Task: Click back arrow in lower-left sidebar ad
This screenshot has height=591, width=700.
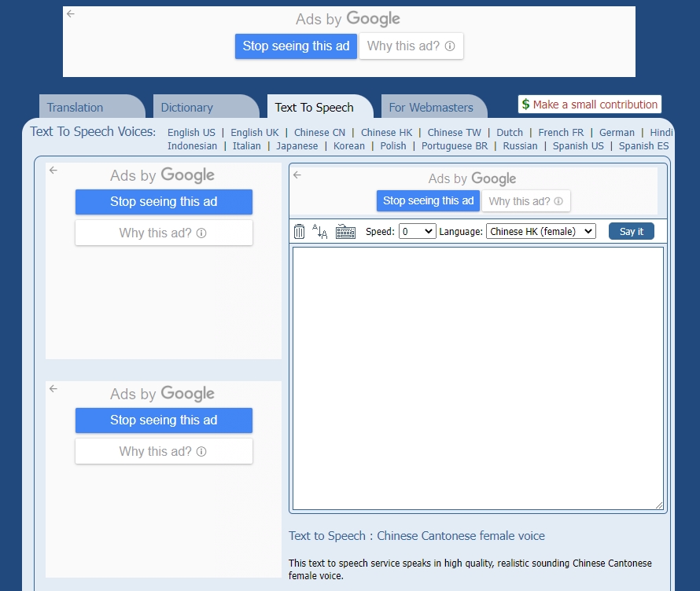Action: (53, 389)
